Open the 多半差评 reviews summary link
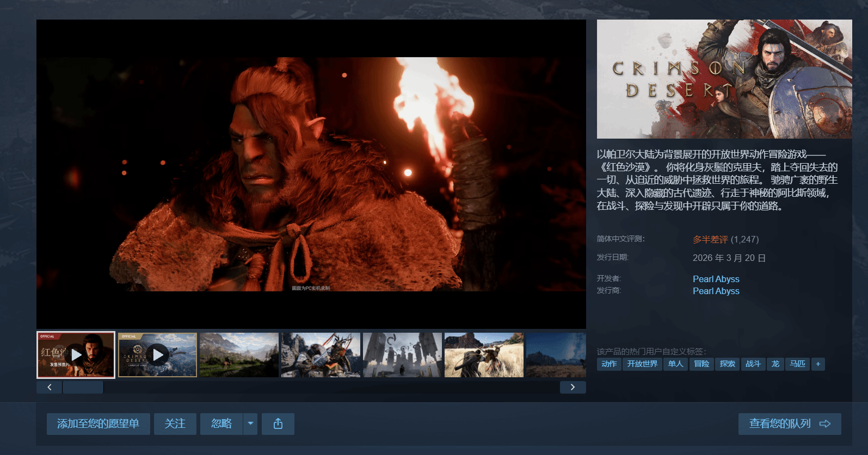The width and height of the screenshot is (868, 455). [710, 240]
